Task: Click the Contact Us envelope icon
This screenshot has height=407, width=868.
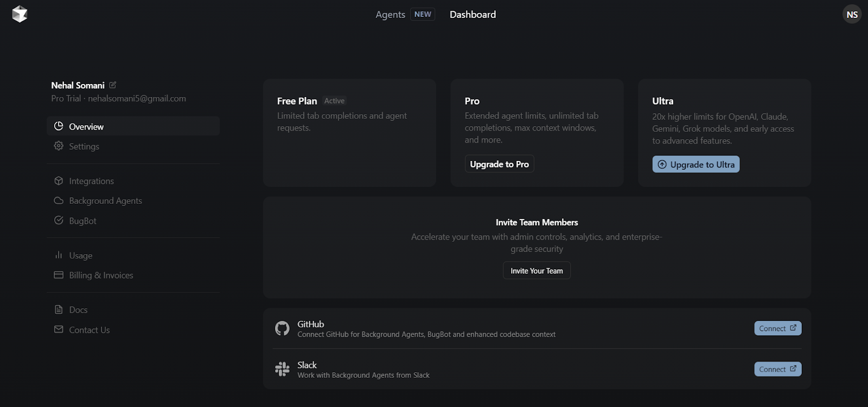Action: [x=59, y=330]
